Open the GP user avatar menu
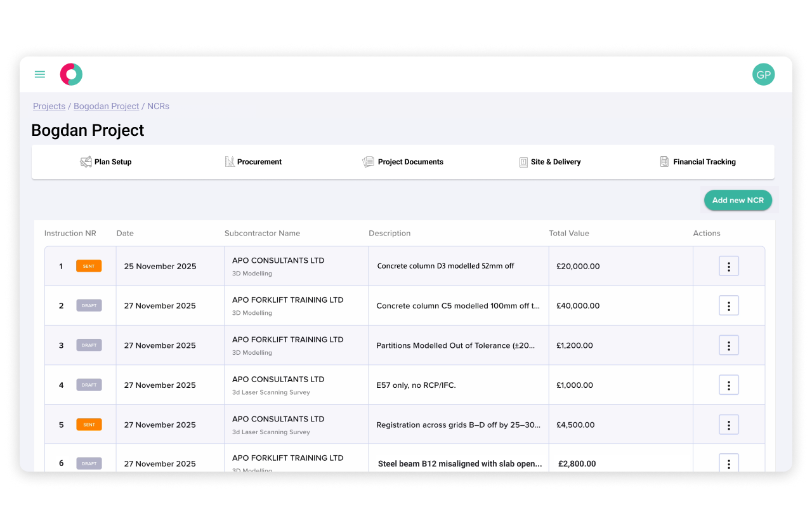Viewport: 812px width, 530px height. pos(763,75)
